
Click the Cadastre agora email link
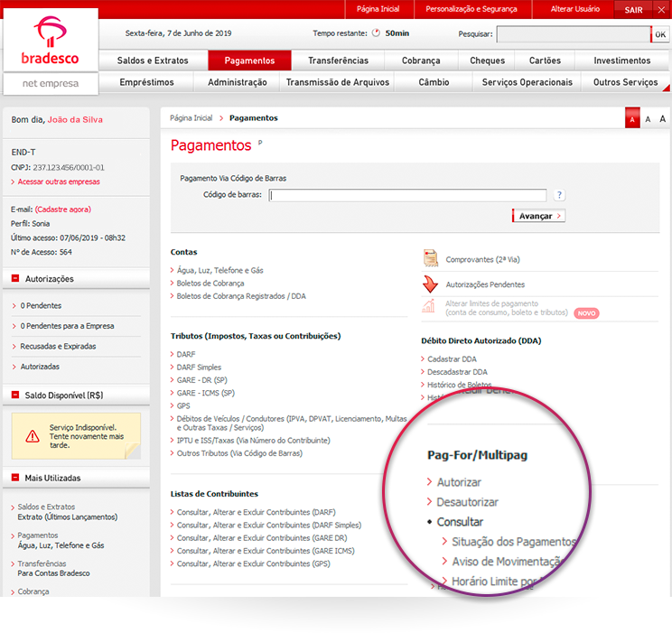(x=63, y=209)
